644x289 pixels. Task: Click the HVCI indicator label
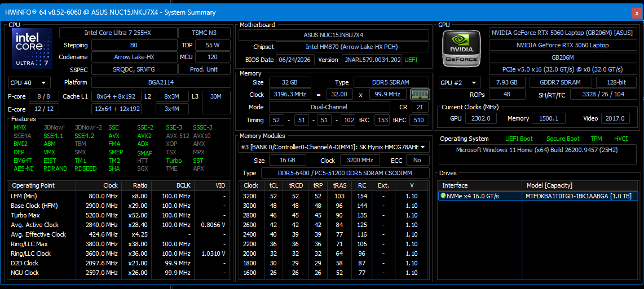(x=620, y=139)
